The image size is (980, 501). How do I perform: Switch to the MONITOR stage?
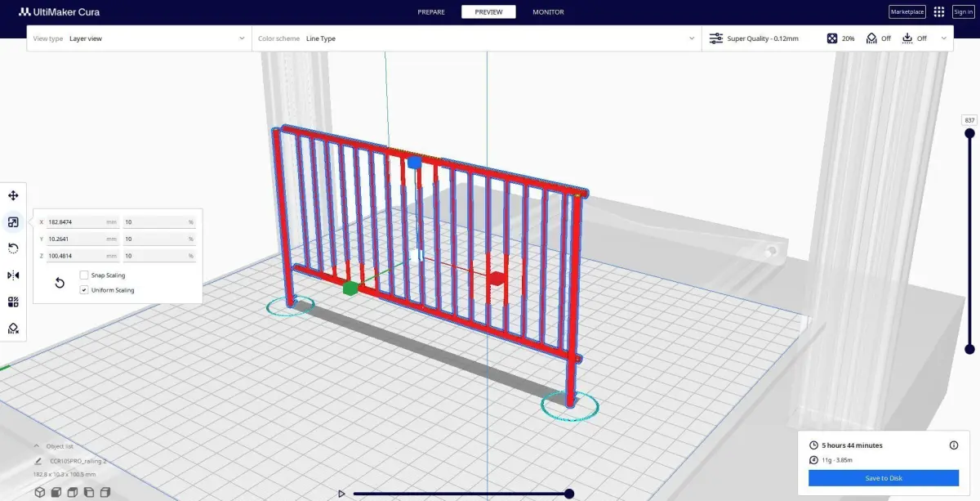548,12
